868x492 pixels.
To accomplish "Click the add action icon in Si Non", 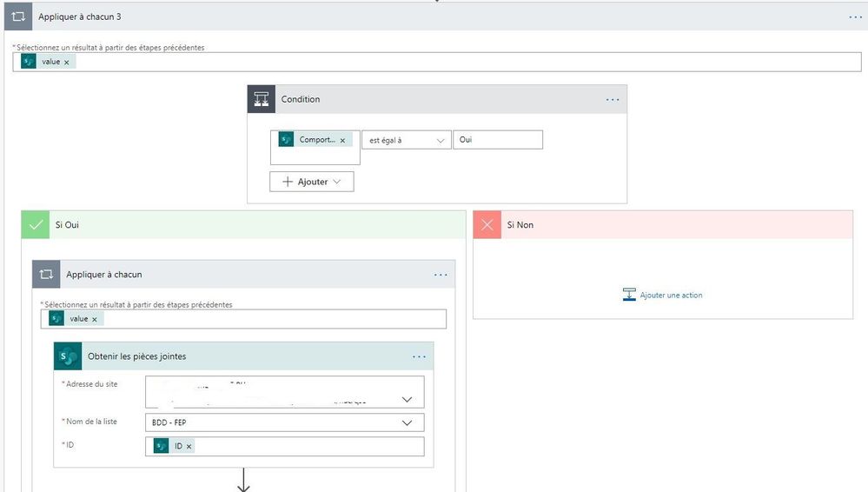I will tap(629, 295).
